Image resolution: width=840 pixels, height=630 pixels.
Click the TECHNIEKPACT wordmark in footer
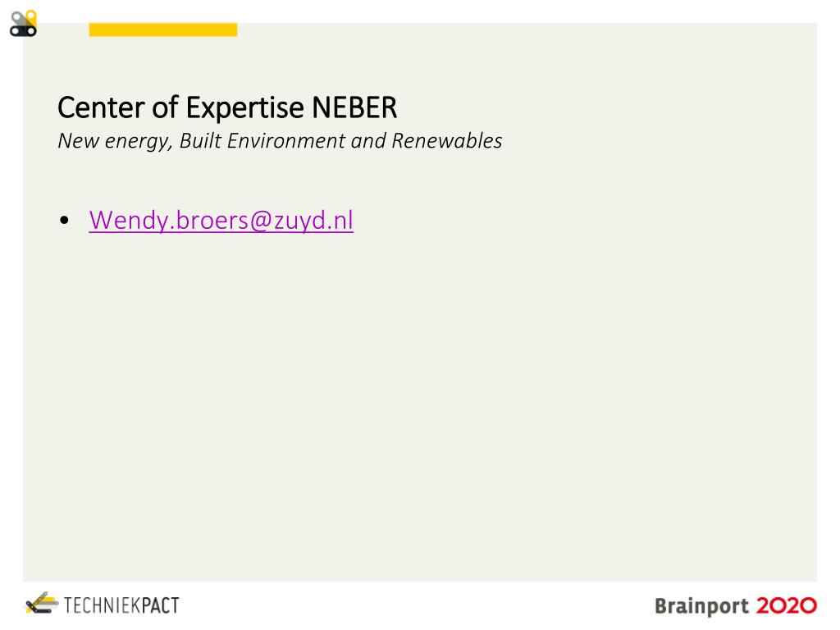tap(121, 605)
